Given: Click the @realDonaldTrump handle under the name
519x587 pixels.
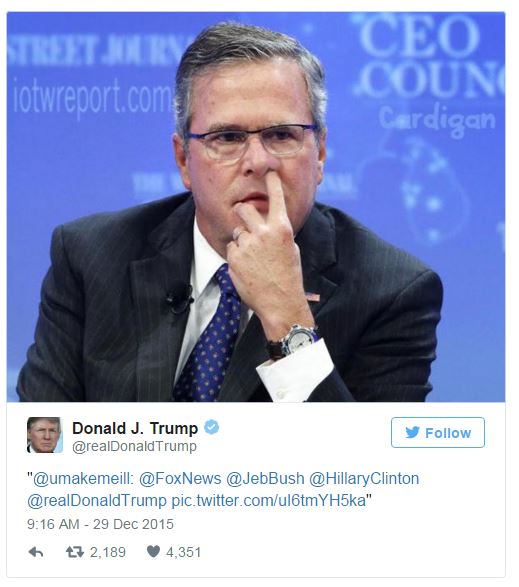Looking at the screenshot, I should pyautogui.click(x=134, y=446).
